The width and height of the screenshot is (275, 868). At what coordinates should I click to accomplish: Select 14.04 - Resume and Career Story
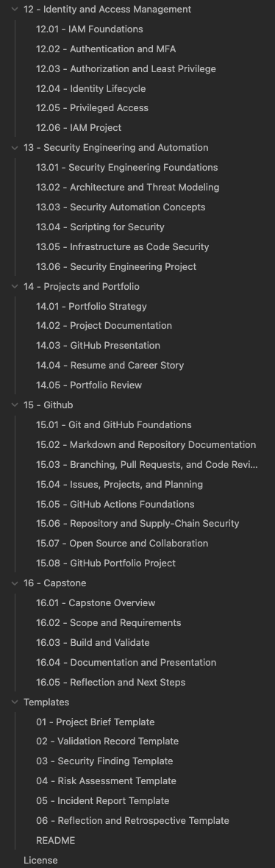click(110, 366)
